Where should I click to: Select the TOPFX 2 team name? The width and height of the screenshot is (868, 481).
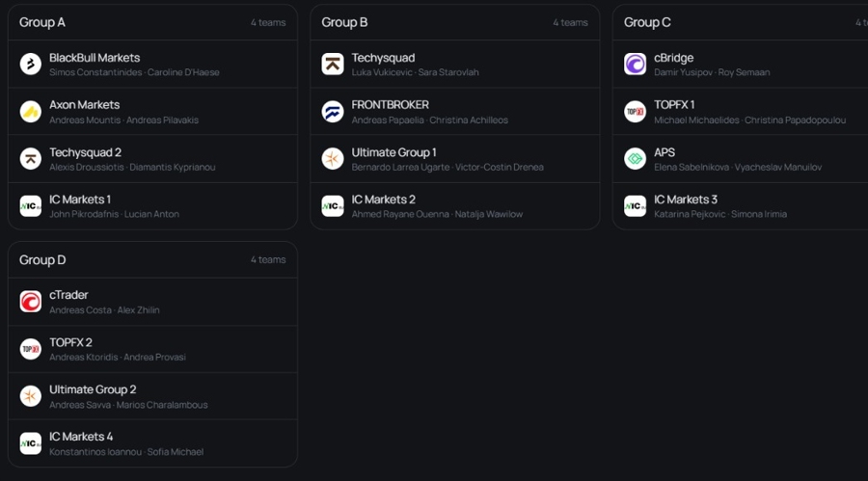click(x=70, y=342)
